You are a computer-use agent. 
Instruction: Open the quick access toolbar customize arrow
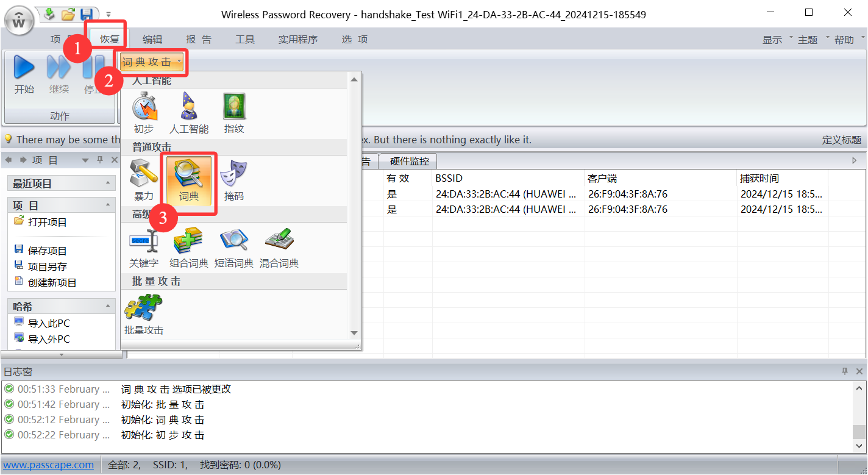[108, 13]
